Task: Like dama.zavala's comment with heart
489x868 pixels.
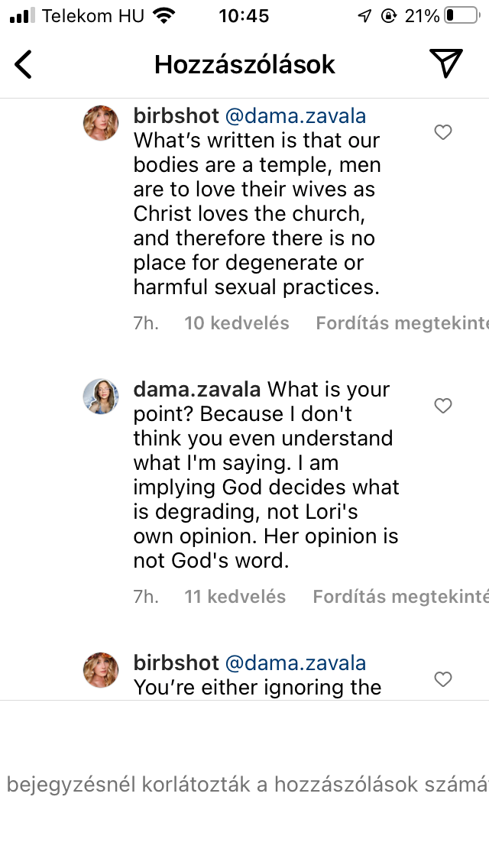Action: [443, 406]
